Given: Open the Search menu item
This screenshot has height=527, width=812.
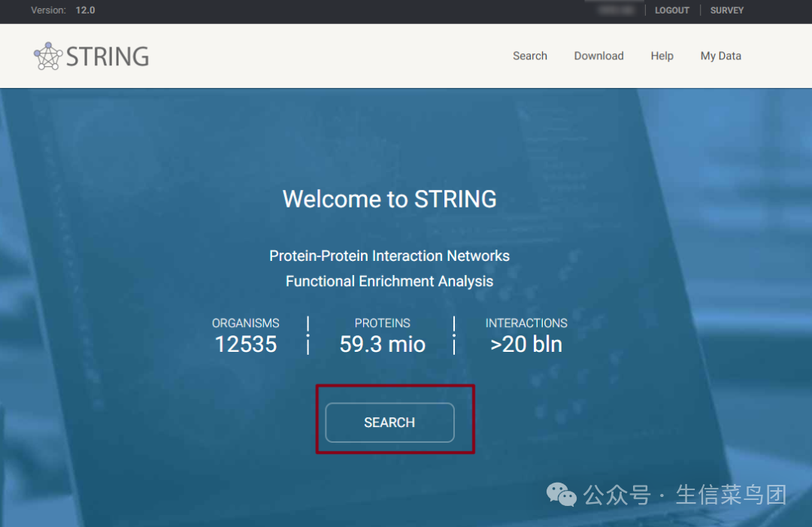Looking at the screenshot, I should [x=530, y=56].
